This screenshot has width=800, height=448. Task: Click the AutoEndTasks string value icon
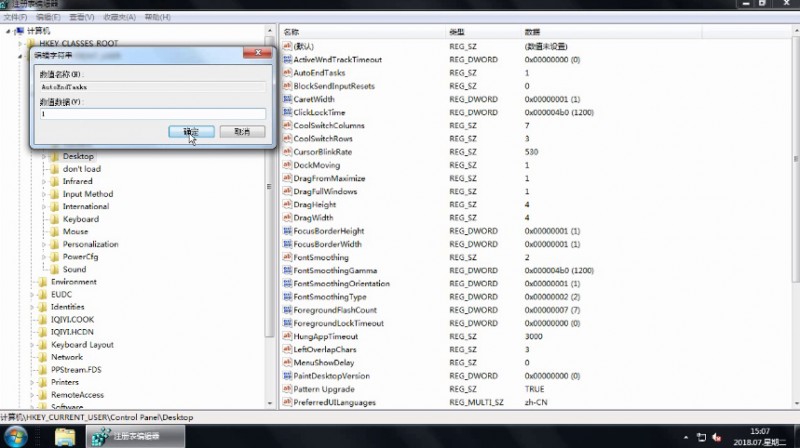(287, 73)
